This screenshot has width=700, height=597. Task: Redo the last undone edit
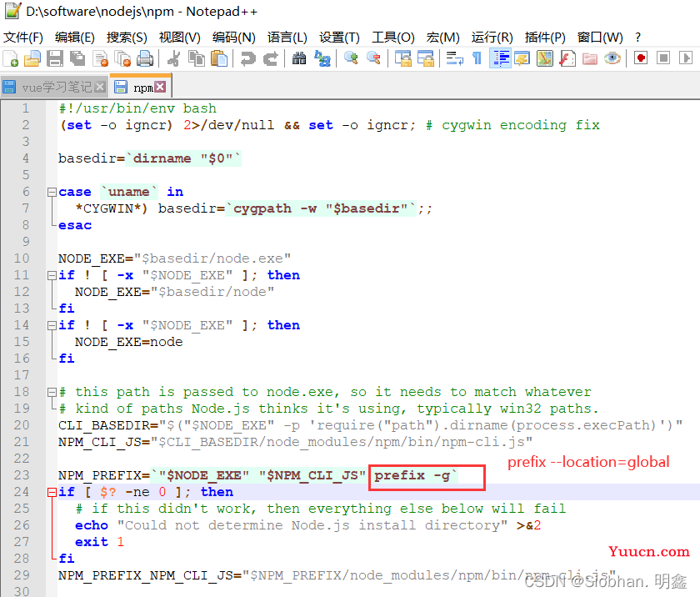(x=270, y=58)
